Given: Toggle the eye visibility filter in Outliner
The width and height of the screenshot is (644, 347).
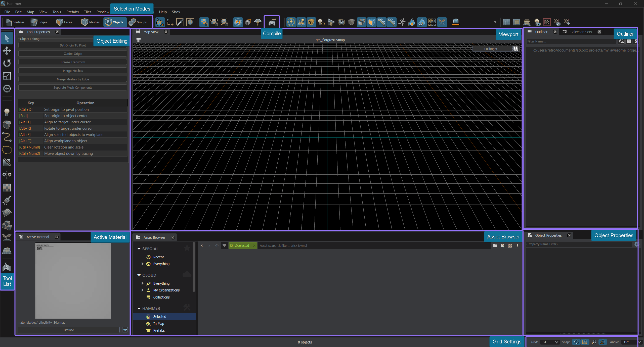Looking at the screenshot, I should click(x=621, y=41).
